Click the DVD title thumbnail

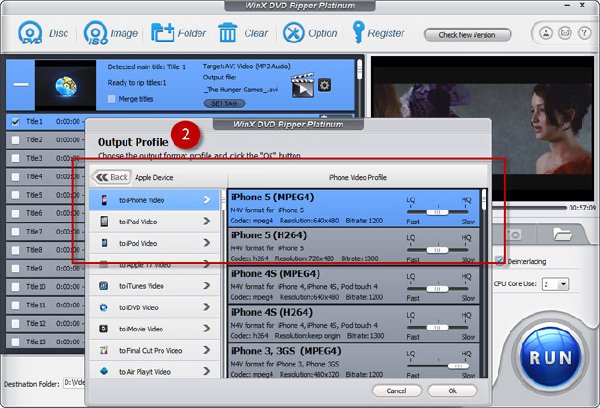[x=65, y=85]
